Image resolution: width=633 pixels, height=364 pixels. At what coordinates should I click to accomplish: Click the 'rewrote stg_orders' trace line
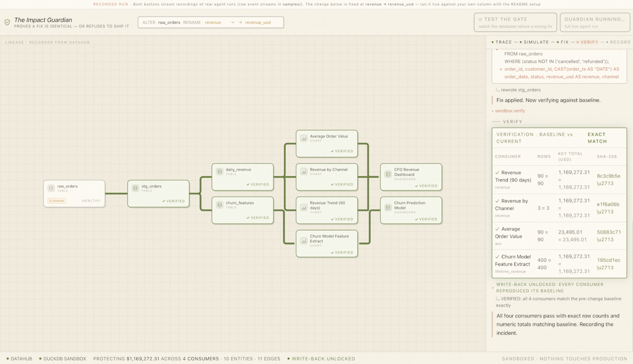[520, 90]
